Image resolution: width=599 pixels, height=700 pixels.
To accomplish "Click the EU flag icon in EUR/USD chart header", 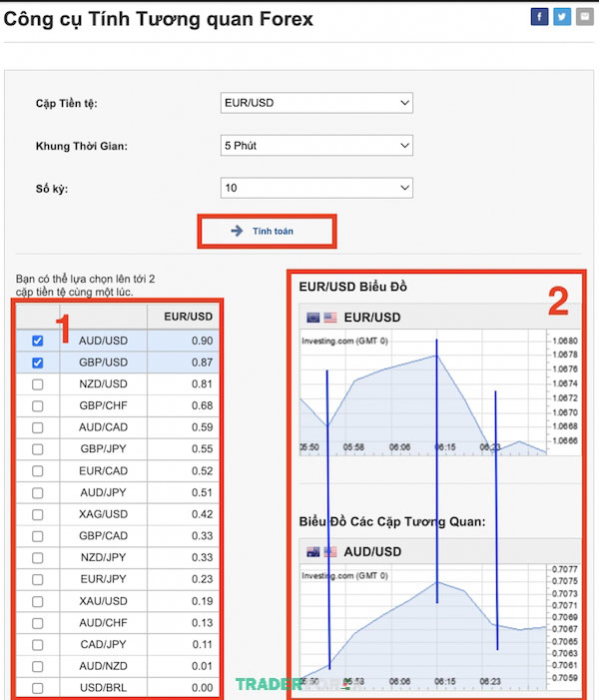I will (x=313, y=318).
